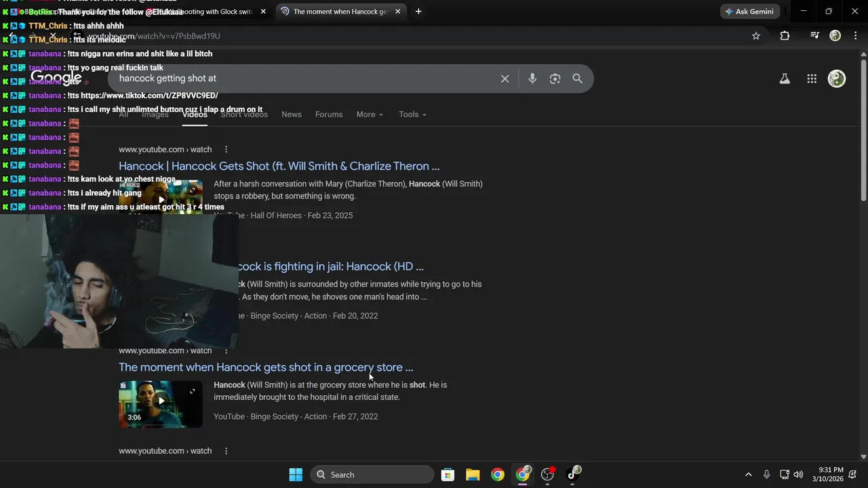This screenshot has height=488, width=868.
Task: Expand the More search filters dropdown
Action: click(x=370, y=115)
